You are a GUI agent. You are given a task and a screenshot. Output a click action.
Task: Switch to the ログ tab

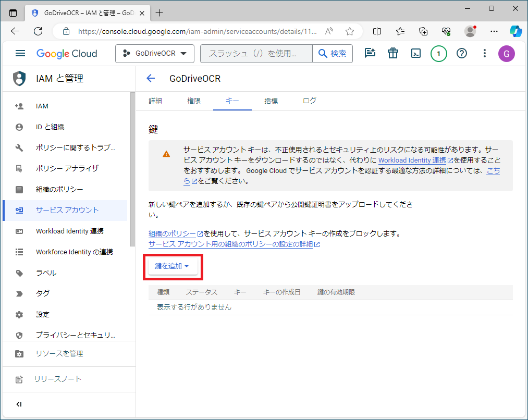click(x=310, y=101)
